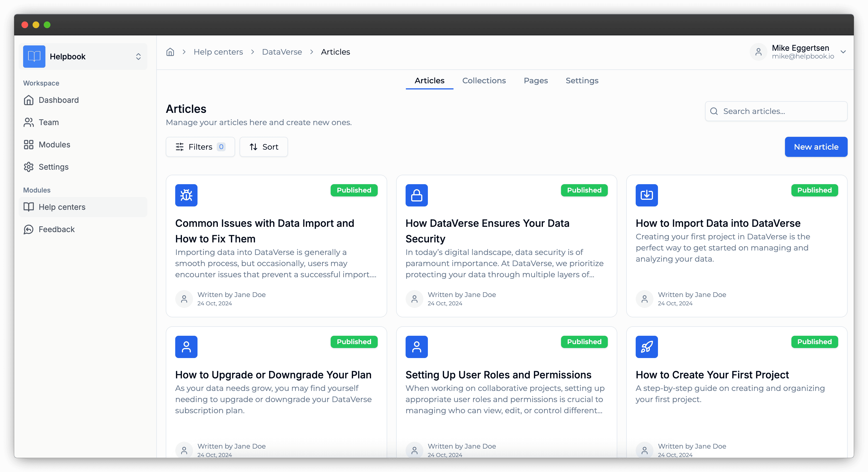This screenshot has width=868, height=472.
Task: Open the Sort options
Action: coord(264,147)
